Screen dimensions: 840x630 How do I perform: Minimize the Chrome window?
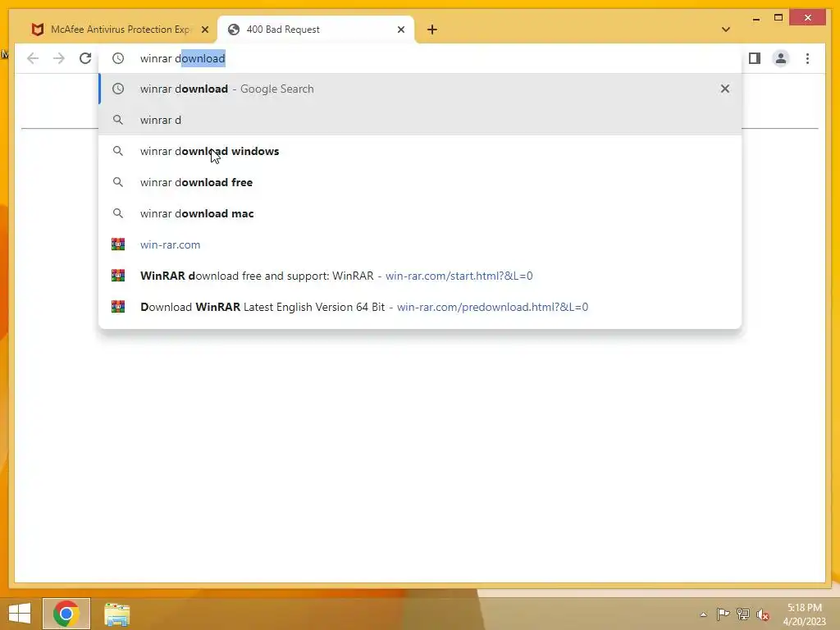(756, 18)
